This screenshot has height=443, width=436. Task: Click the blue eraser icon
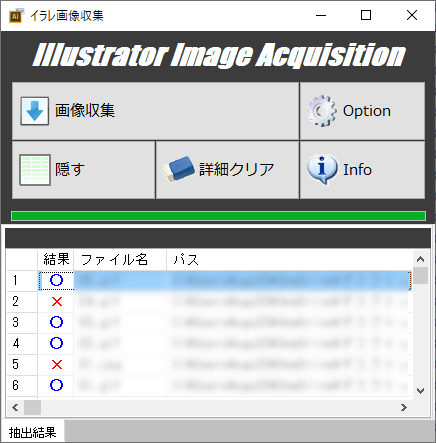click(179, 169)
